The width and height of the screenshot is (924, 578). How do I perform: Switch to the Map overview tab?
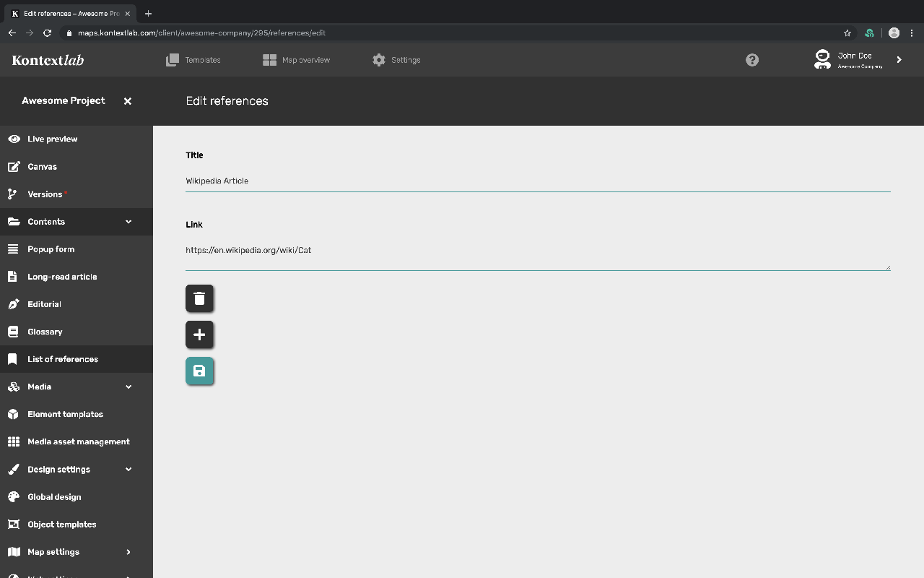296,60
